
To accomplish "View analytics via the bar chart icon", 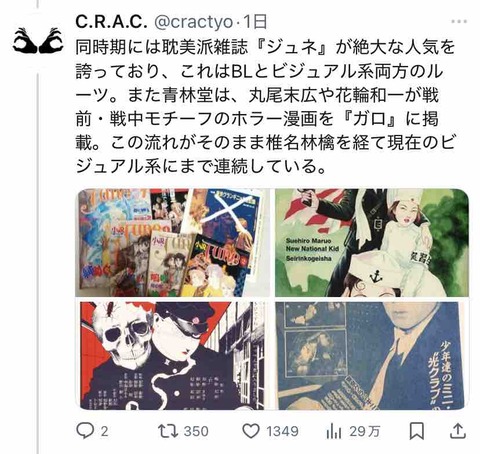I will point(334,431).
